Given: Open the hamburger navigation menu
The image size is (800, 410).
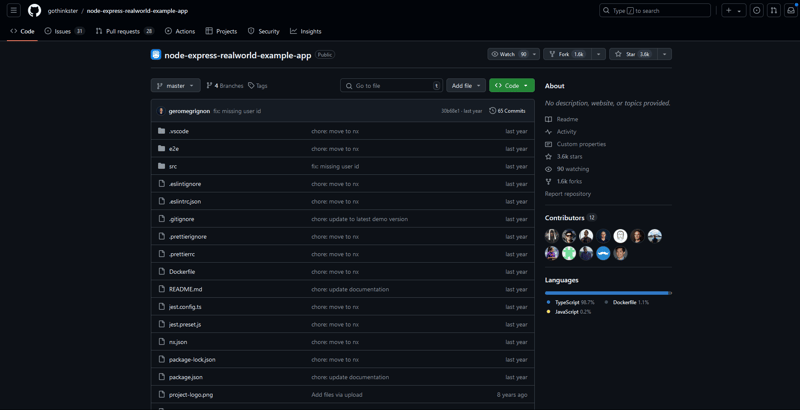Looking at the screenshot, I should 14,10.
